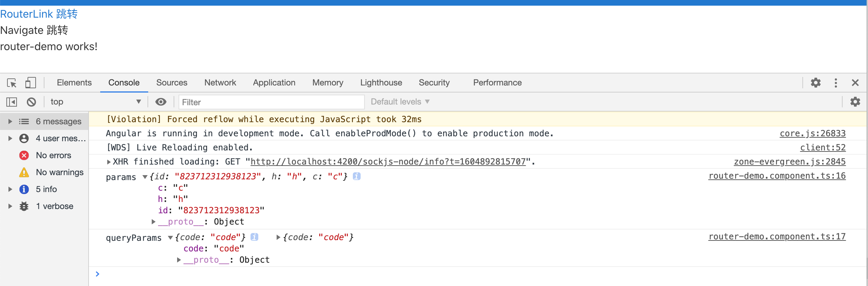This screenshot has height=286, width=868.
Task: Click the RouterLink 跳转 link
Action: point(39,14)
